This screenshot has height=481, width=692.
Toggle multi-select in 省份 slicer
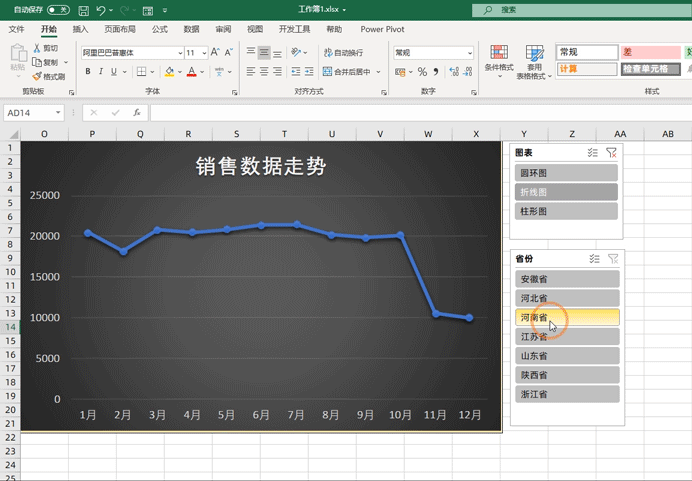(594, 259)
